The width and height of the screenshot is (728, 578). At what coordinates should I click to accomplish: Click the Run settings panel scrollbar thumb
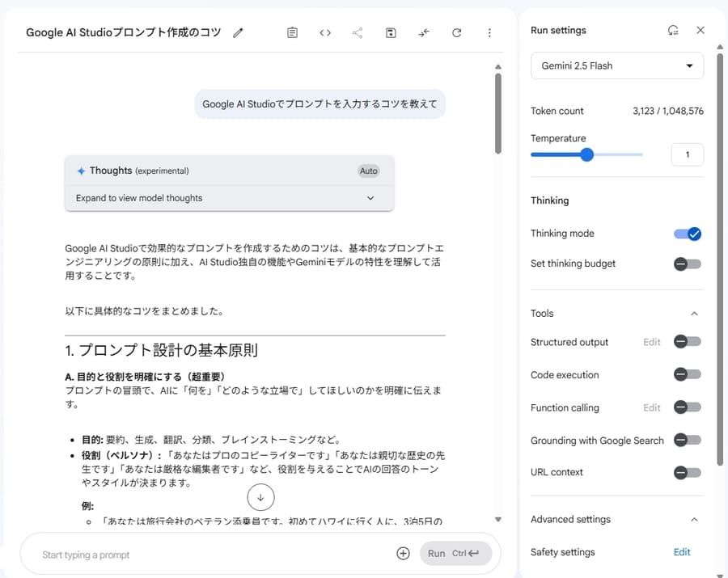coord(720,259)
